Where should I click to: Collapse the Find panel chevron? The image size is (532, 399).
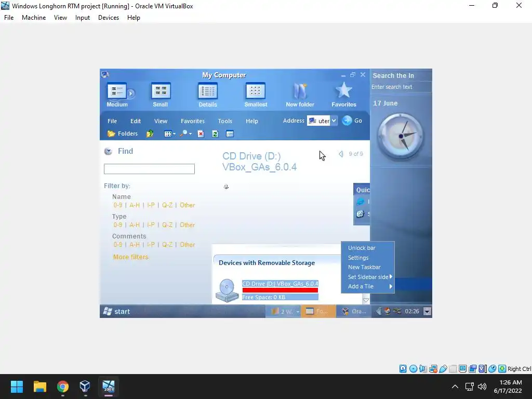pyautogui.click(x=108, y=151)
